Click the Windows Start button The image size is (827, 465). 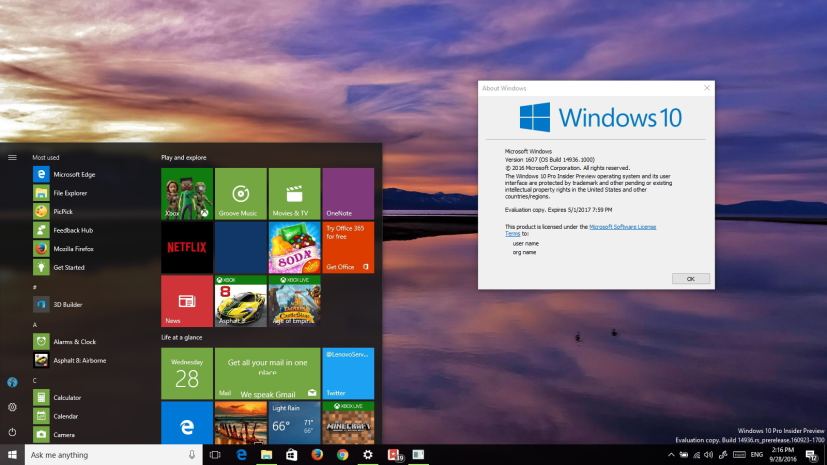pos(12,454)
